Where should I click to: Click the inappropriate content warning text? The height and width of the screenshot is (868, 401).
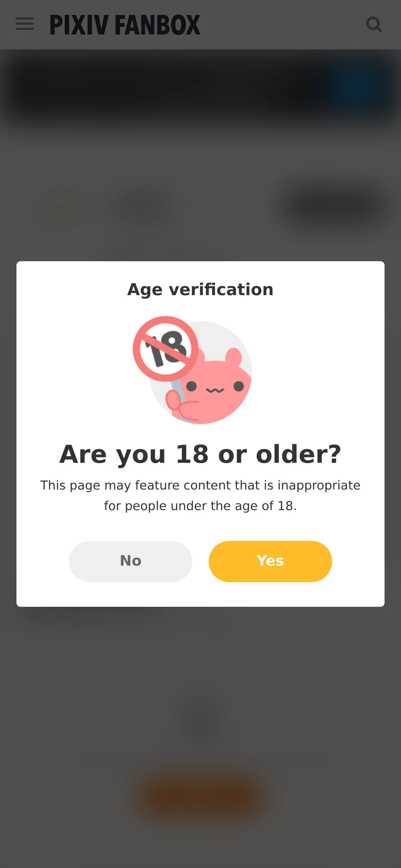200,495
